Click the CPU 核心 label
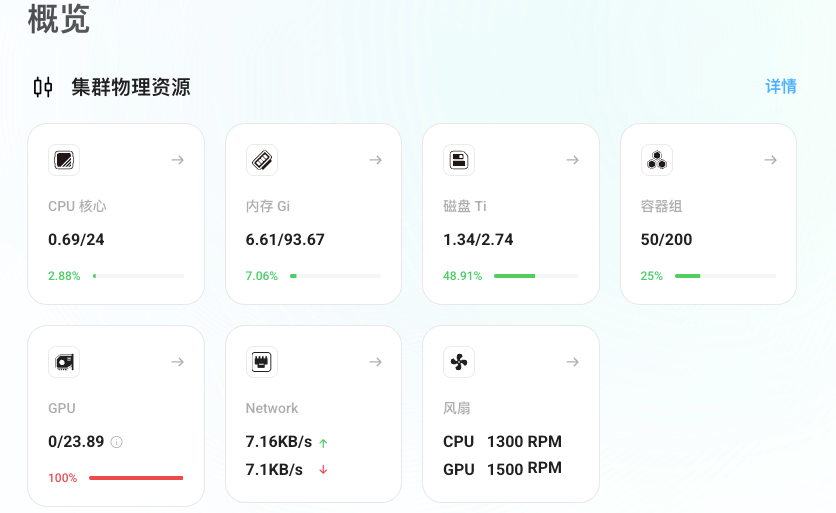Image resolution: width=836 pixels, height=513 pixels. coord(77,206)
